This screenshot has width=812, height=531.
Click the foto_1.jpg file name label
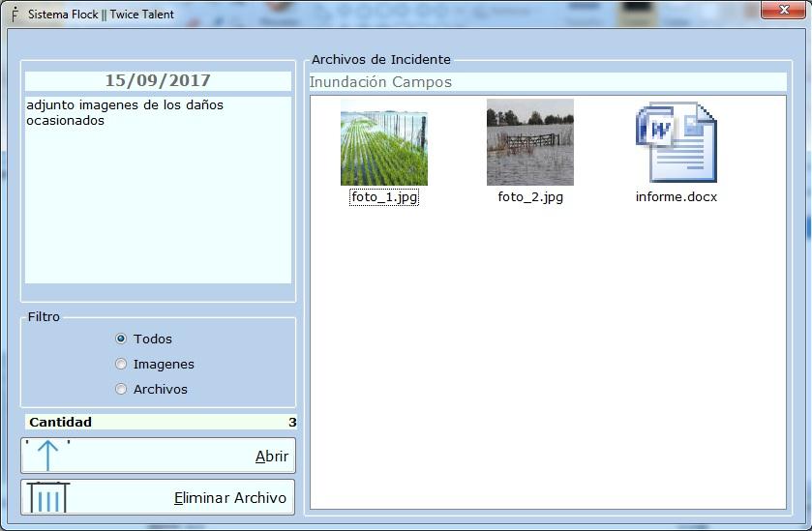(383, 197)
